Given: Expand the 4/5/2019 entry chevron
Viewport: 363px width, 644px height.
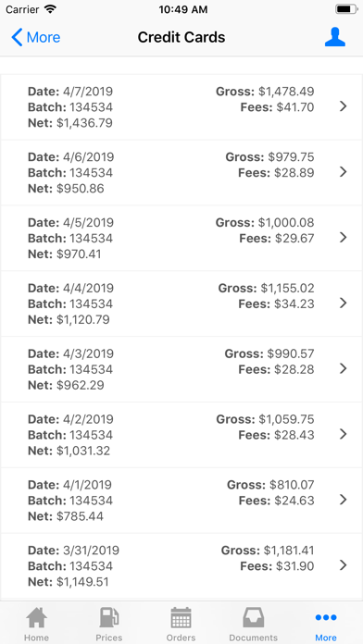Looking at the screenshot, I should [x=344, y=238].
